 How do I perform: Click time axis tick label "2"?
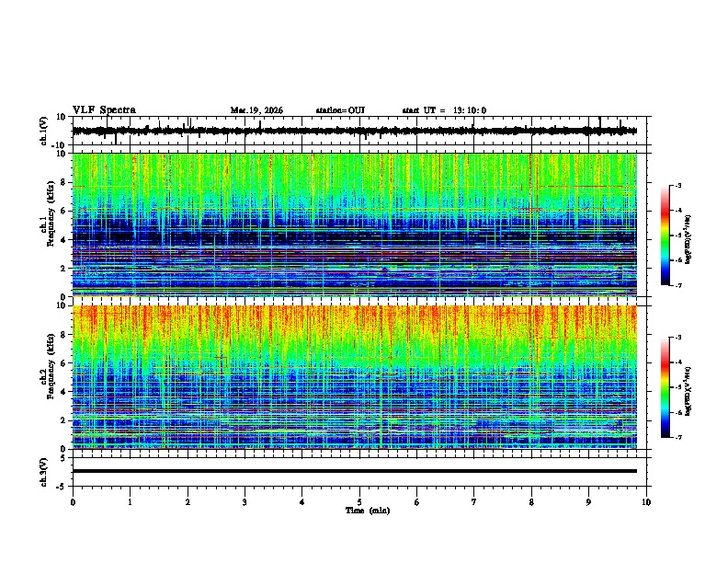click(x=188, y=502)
